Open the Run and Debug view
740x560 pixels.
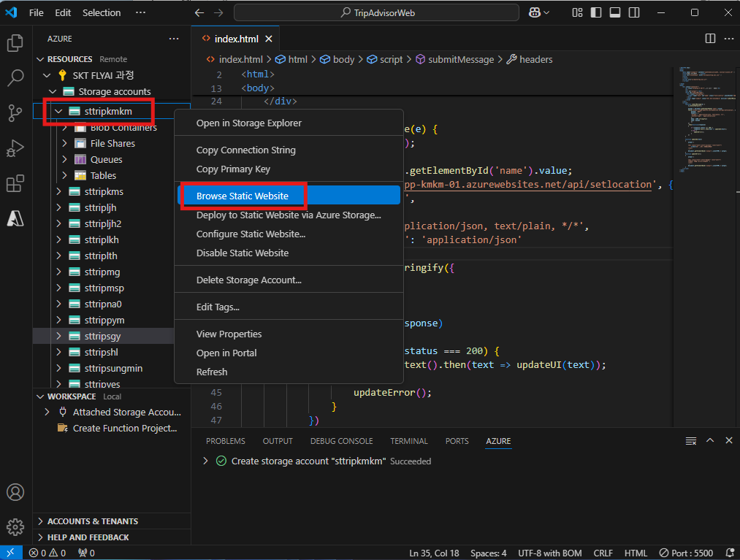[x=15, y=148]
